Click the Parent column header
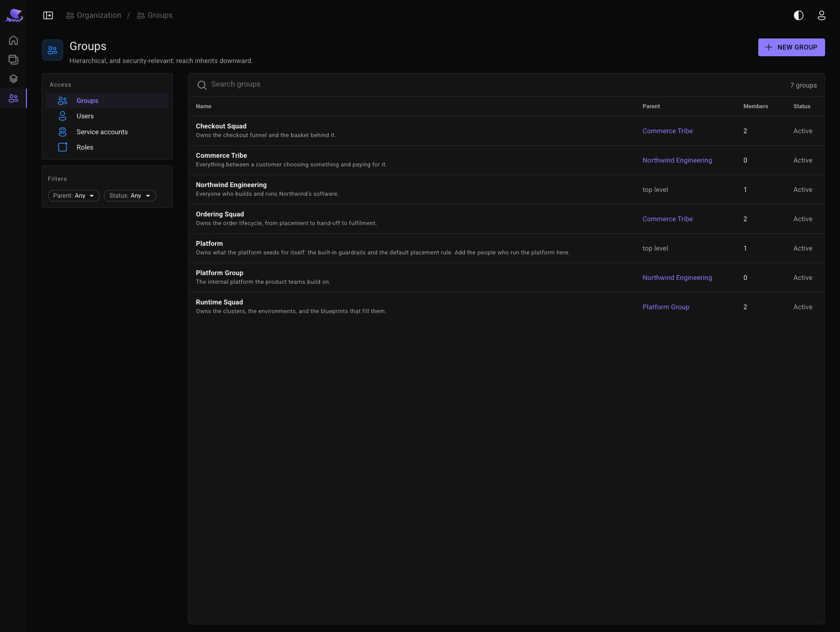840x632 pixels. 651,106
